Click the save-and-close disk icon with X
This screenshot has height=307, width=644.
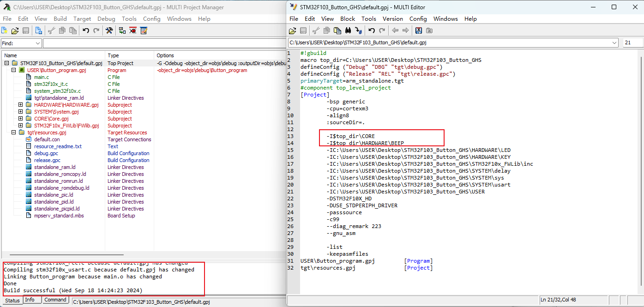(418, 30)
